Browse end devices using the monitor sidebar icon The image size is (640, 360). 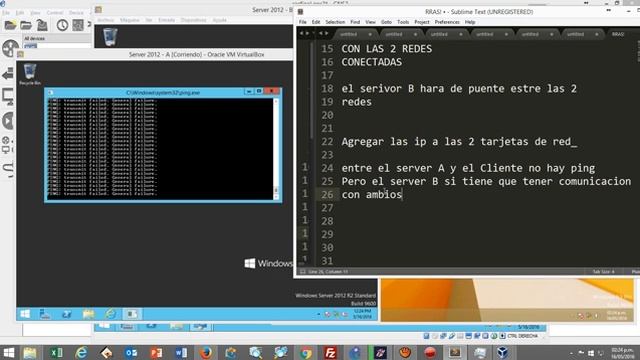[x=8, y=97]
